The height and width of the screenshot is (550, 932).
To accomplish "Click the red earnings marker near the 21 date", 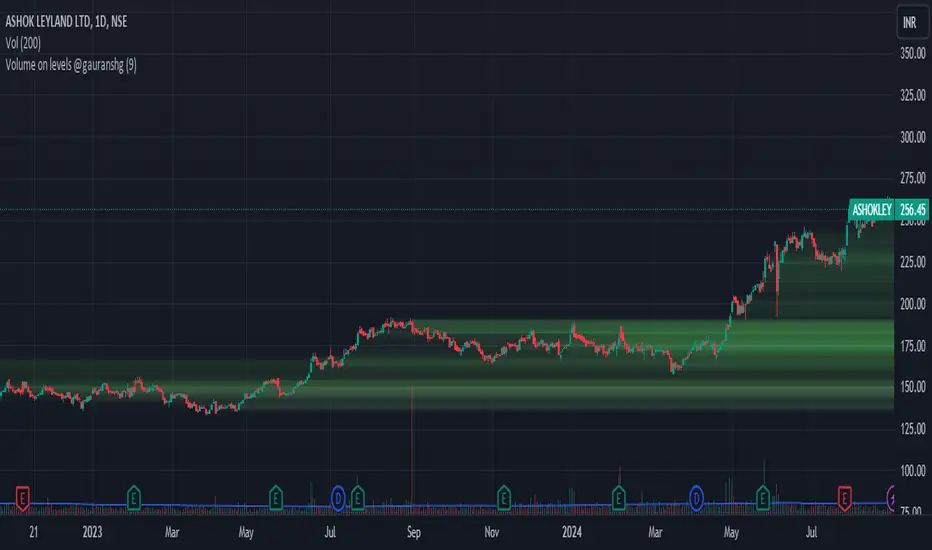I will pos(22,498).
